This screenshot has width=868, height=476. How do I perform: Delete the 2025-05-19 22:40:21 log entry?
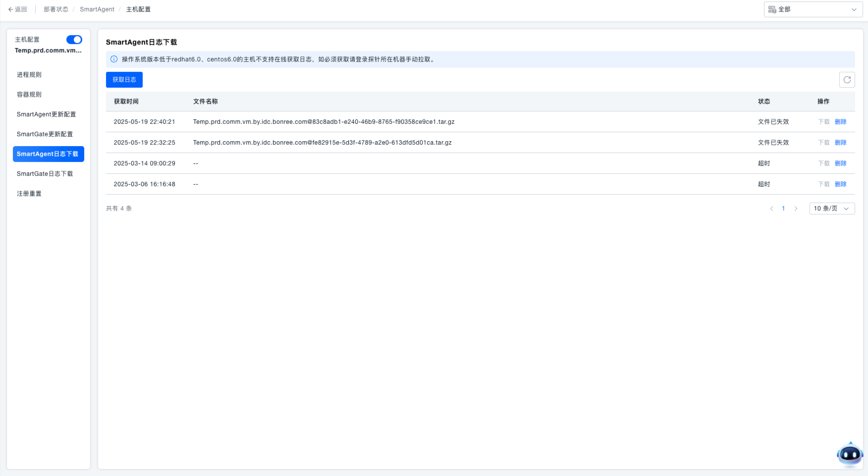840,122
